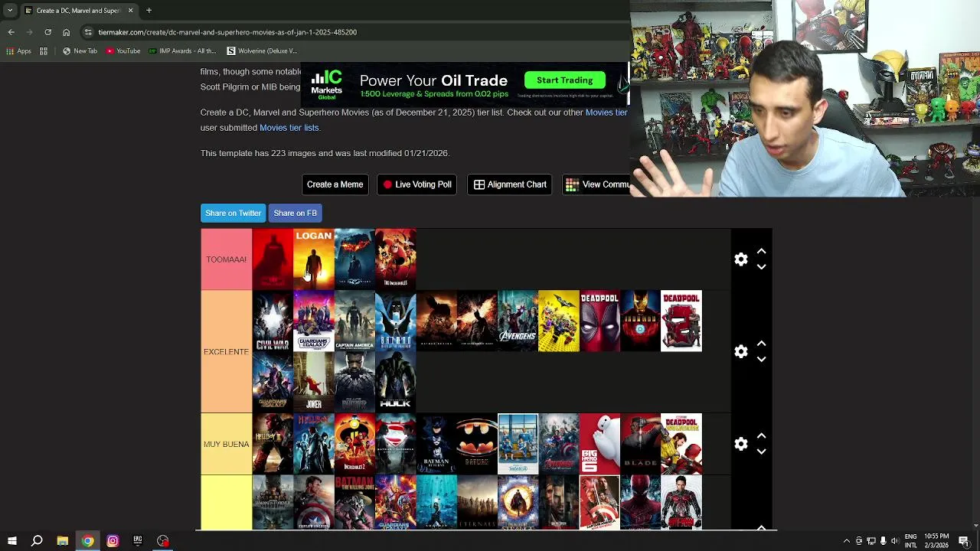Screen dimensions: 980x551
Task: Click the address bar URL
Action: (x=227, y=32)
